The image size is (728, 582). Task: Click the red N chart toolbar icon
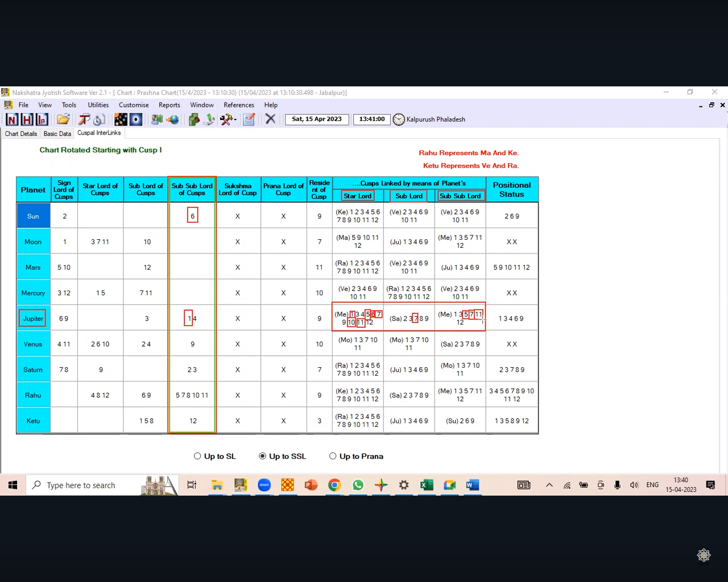(x=12, y=119)
